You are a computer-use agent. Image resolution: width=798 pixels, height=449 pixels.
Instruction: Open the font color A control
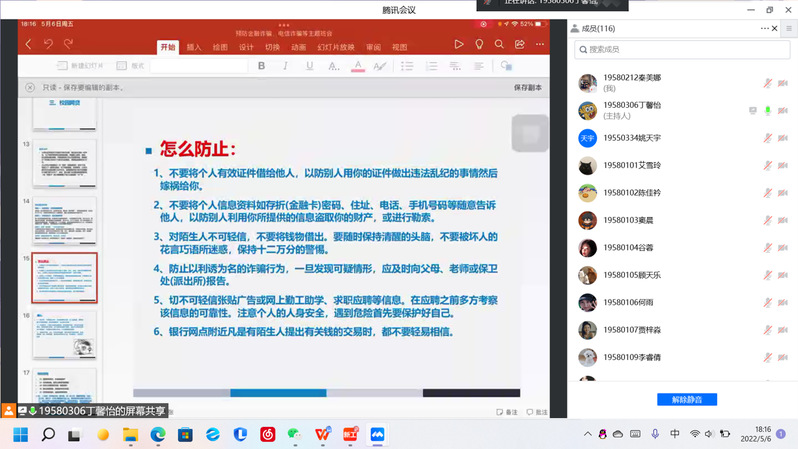[358, 66]
